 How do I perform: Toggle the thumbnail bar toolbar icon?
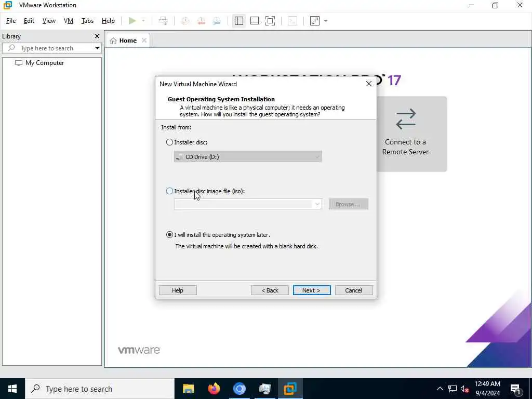[x=255, y=21]
